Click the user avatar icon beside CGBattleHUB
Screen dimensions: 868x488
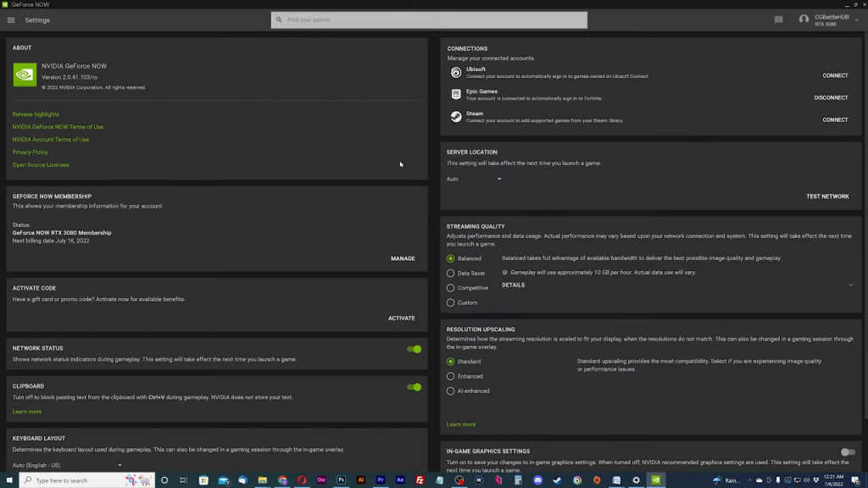pos(804,20)
